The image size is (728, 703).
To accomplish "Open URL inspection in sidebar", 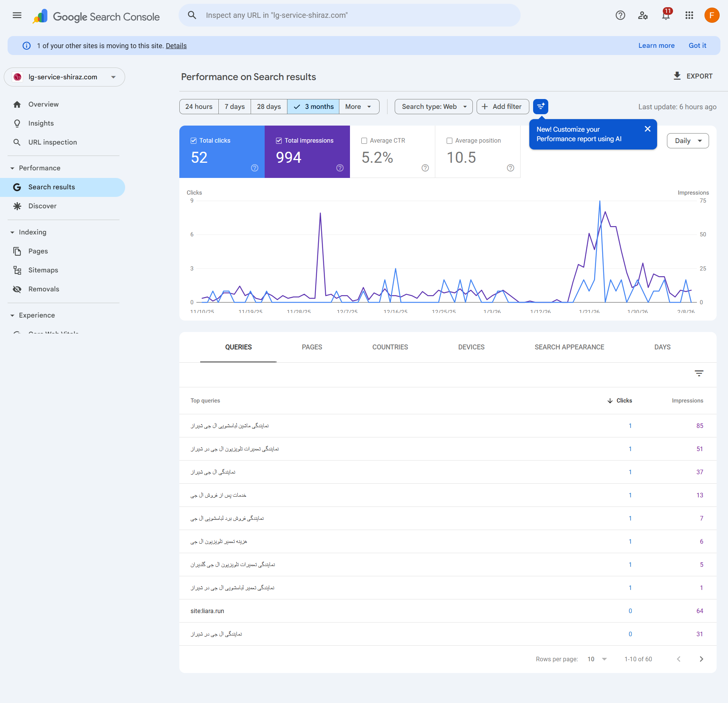I will tap(63, 142).
